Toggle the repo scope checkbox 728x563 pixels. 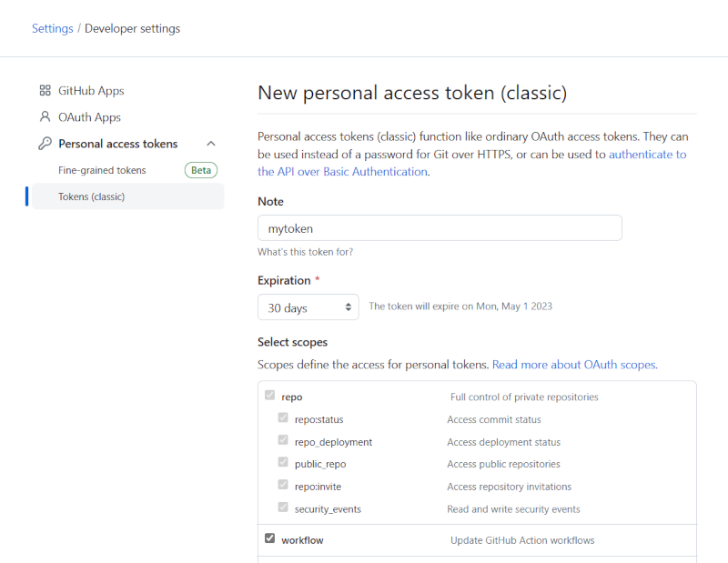pos(269,396)
